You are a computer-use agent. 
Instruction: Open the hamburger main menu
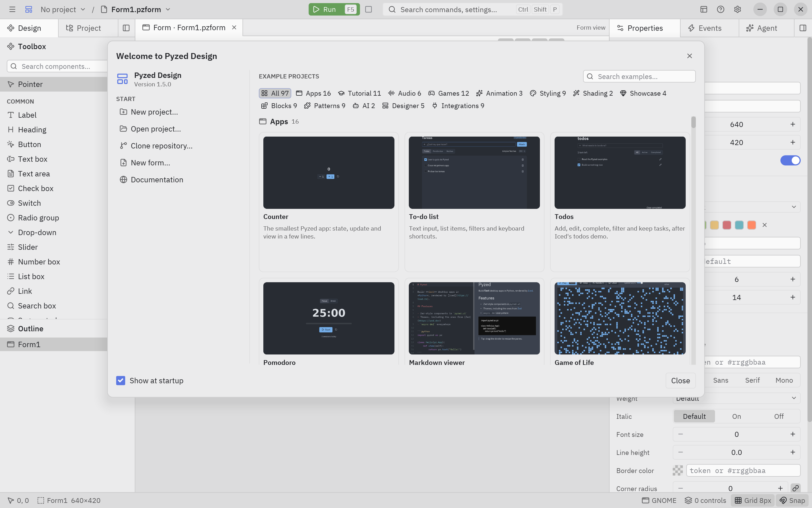(x=12, y=9)
